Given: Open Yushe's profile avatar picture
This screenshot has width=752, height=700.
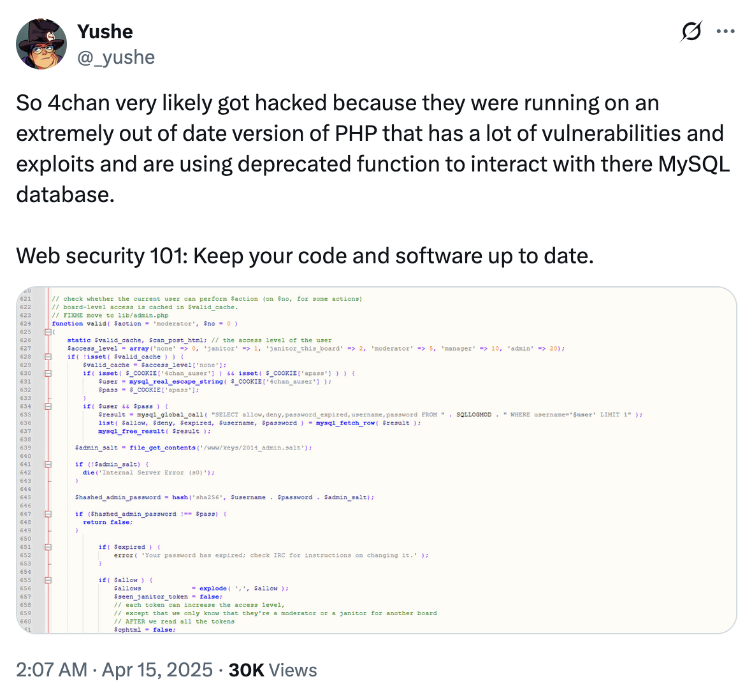Looking at the screenshot, I should [41, 44].
